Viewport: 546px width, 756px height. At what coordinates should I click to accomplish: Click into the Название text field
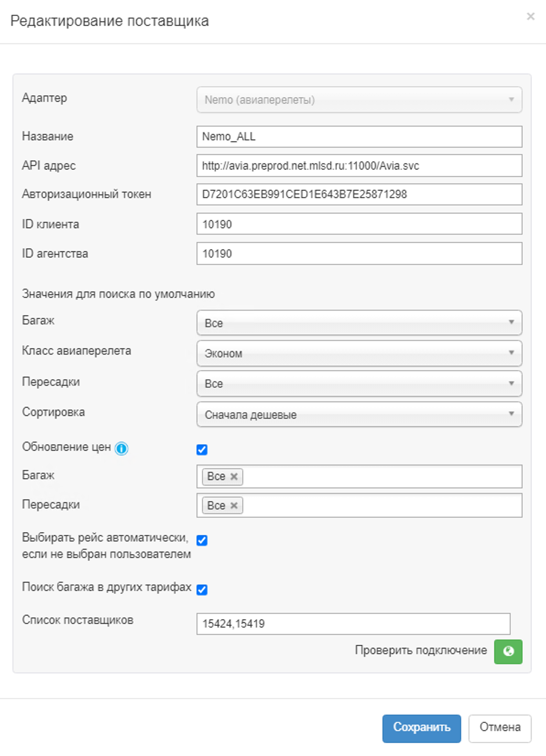(359, 137)
